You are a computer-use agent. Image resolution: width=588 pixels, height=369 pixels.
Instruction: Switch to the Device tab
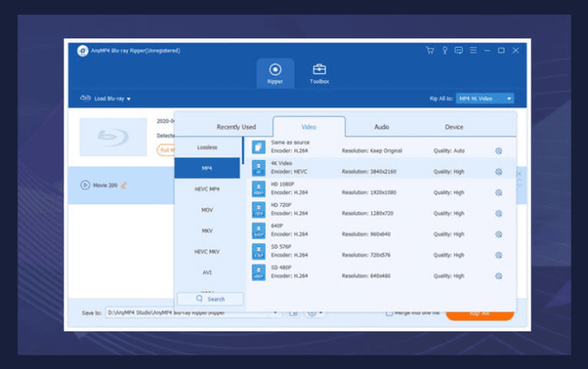(x=454, y=127)
